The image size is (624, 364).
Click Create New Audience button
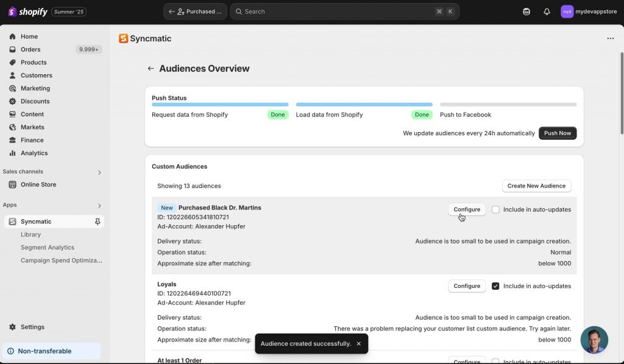(x=536, y=186)
